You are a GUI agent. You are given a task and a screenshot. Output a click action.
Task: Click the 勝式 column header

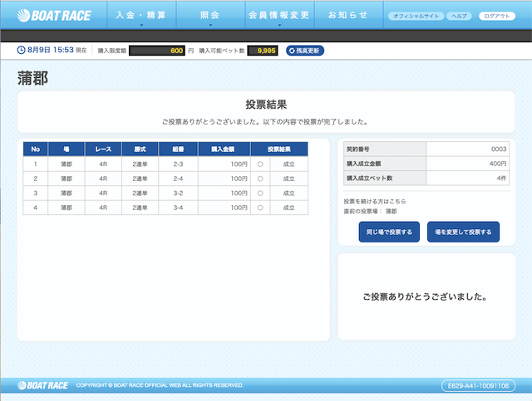(140, 149)
